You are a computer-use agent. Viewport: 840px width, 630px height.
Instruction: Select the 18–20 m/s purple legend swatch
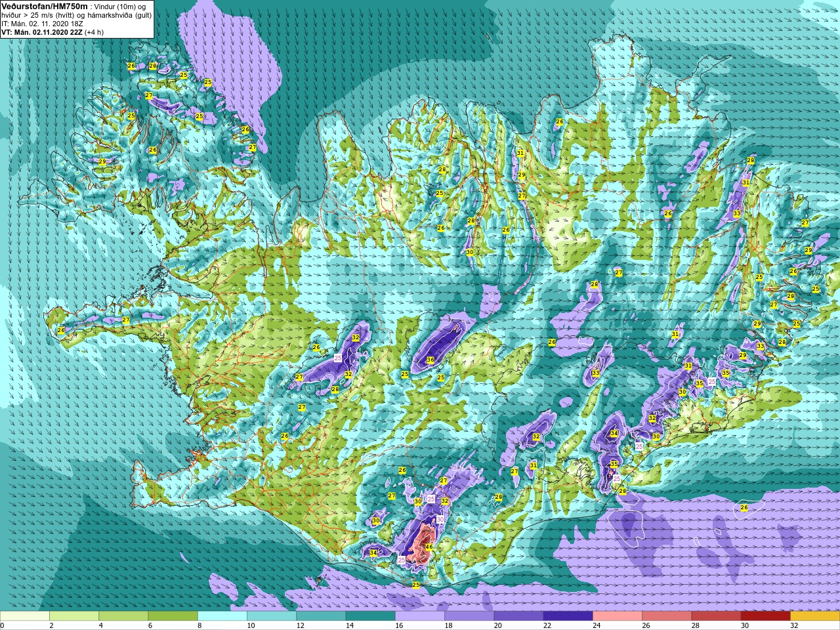tap(469, 616)
